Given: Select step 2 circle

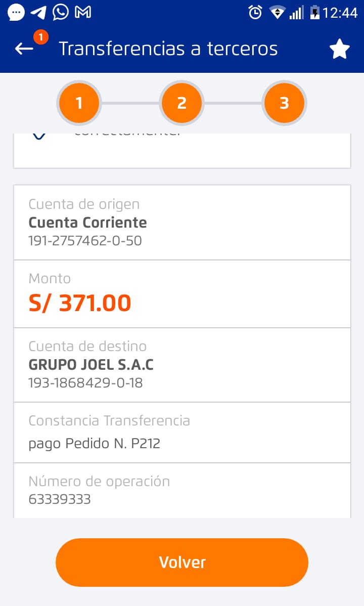Looking at the screenshot, I should 181,103.
